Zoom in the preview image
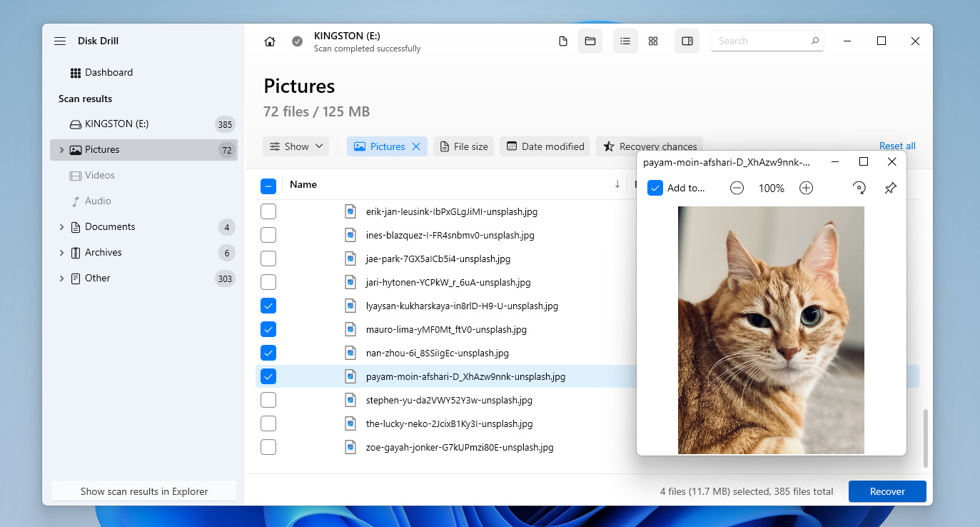 806,189
